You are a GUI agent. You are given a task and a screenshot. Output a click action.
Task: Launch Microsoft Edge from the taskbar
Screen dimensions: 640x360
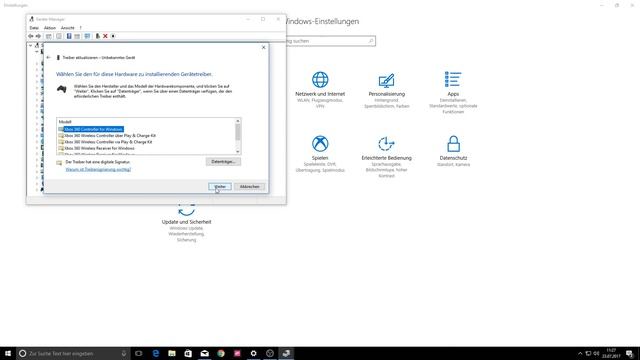[x=156, y=353]
